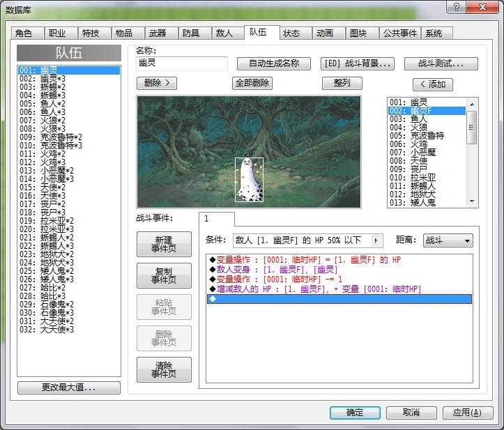Select enemy 003: 鱼人
Image resolution: width=504 pixels, height=430 pixels.
[427, 119]
